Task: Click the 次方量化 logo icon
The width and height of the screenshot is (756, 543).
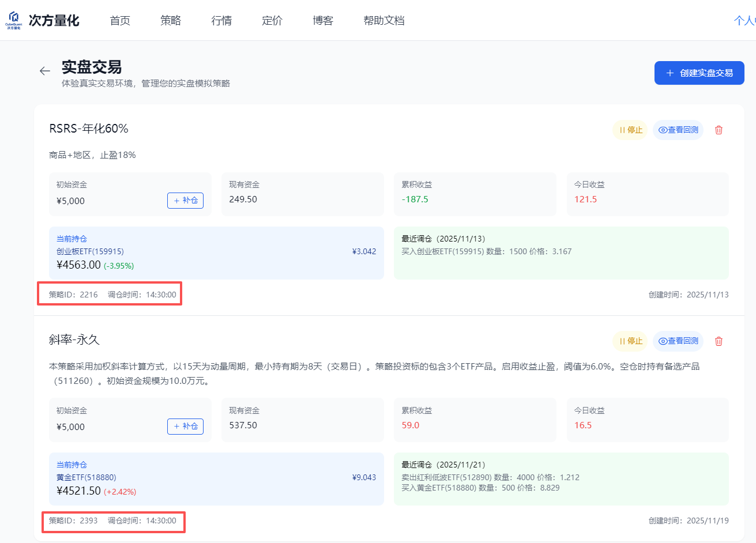Action: pyautogui.click(x=14, y=20)
